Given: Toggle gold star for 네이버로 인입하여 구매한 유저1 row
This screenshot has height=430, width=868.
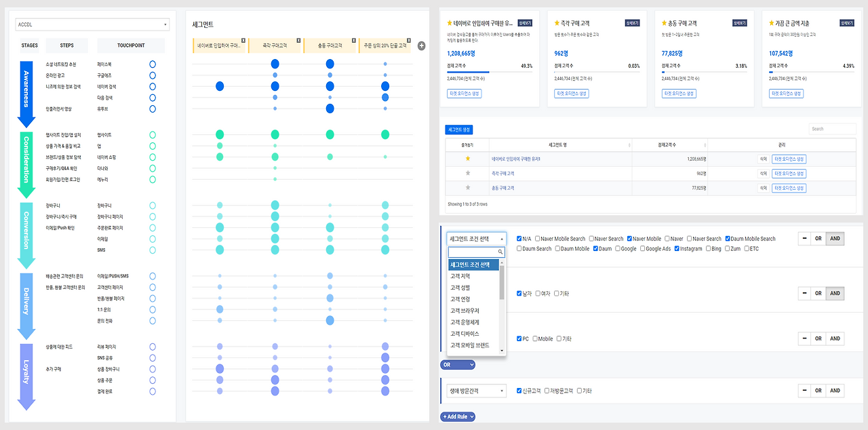Looking at the screenshot, I should point(467,159).
